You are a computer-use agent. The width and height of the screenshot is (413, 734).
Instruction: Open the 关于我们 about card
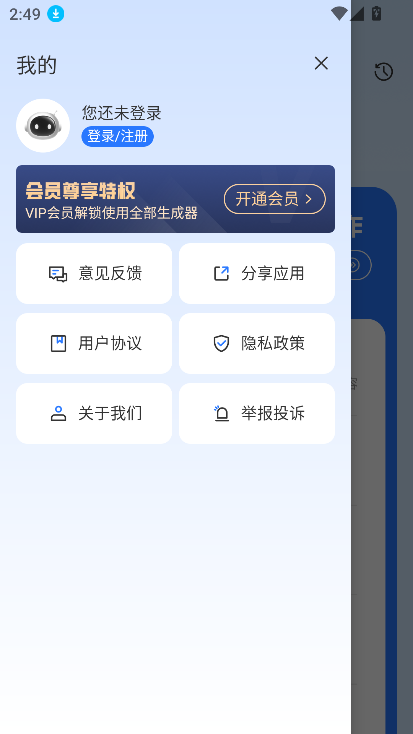94,413
